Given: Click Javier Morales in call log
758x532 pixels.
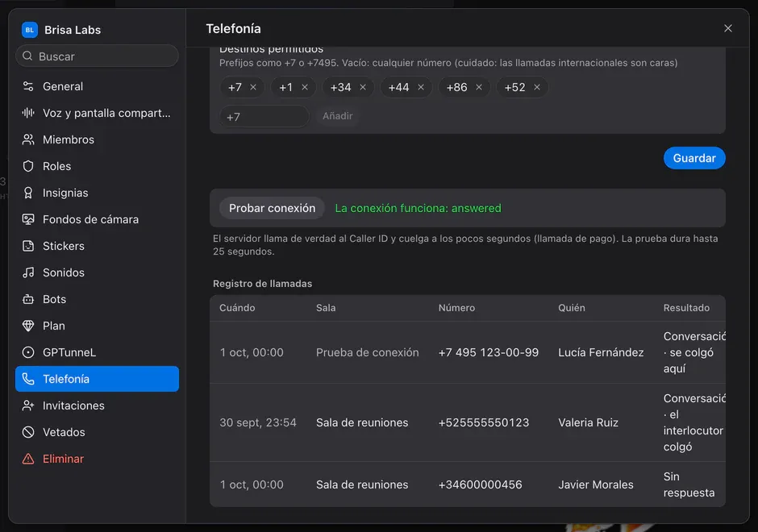Looking at the screenshot, I should [596, 484].
